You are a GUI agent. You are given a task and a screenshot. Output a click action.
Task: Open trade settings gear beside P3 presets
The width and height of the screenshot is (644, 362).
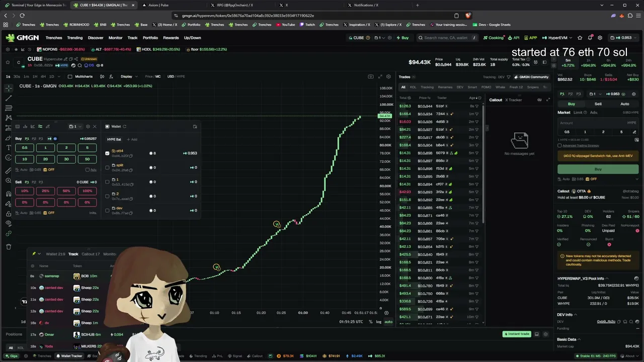pos(633,94)
